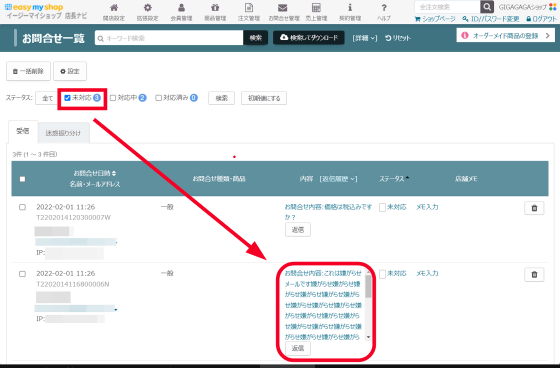This screenshot has width=560, height=368.
Task: Toggle the 対応中 status checkbox
Action: coord(113,98)
